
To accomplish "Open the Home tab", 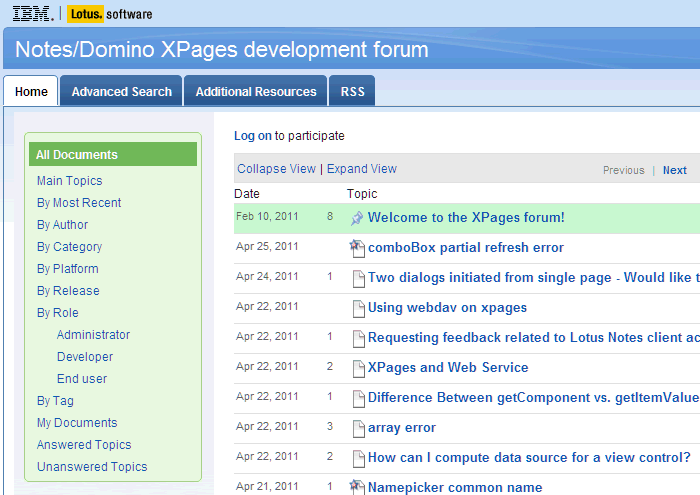I will 31,92.
